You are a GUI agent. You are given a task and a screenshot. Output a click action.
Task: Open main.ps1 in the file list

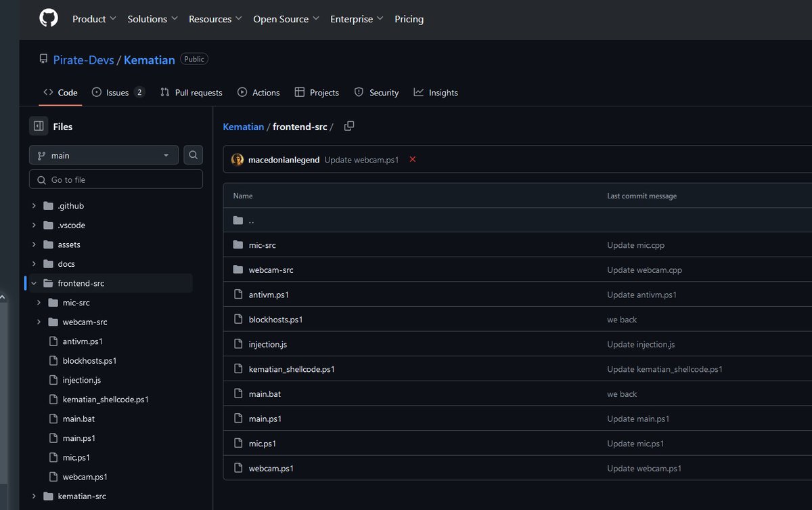point(265,419)
